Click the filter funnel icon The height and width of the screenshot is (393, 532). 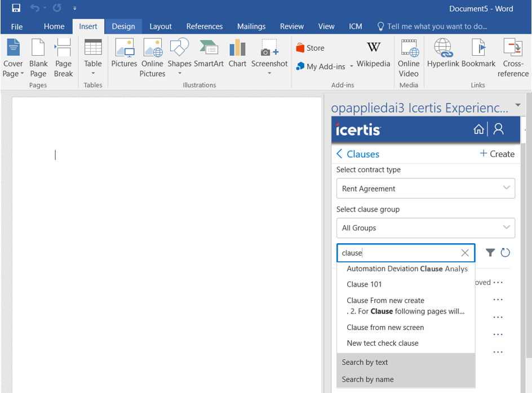(x=490, y=253)
